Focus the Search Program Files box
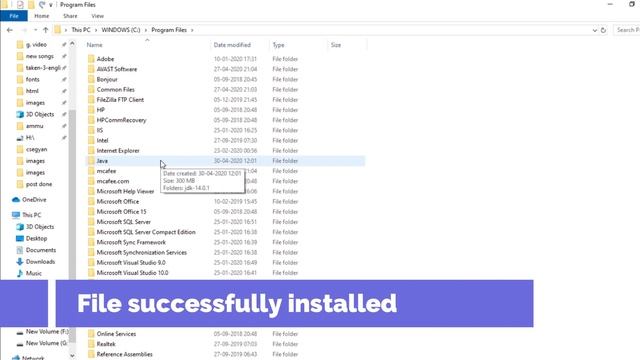Screen dimensions: 640x360 point(627,30)
